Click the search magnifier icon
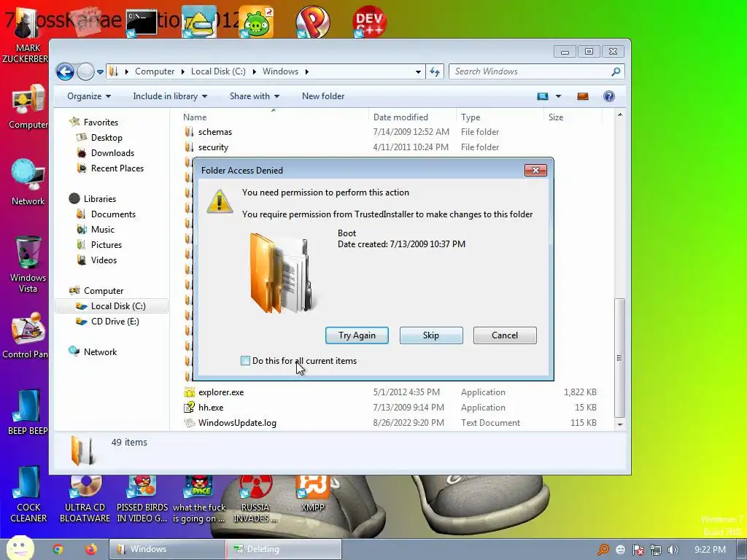Screen dimensions: 747x560 pos(616,71)
